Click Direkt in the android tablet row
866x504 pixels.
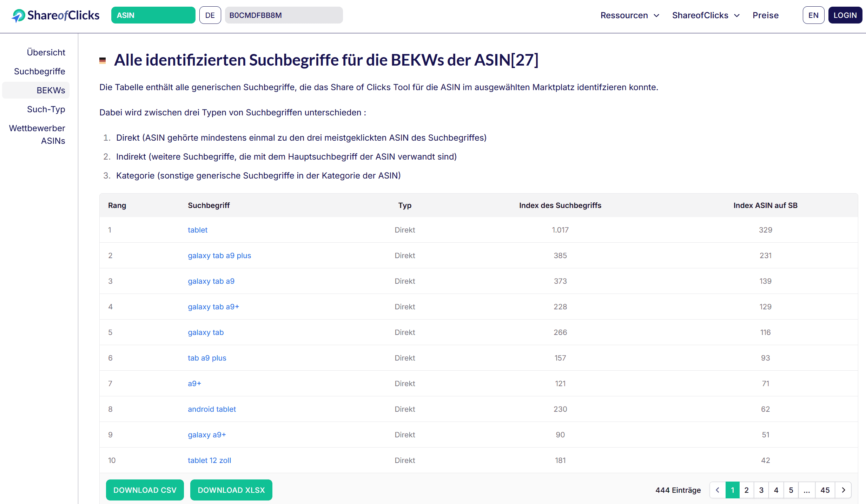(405, 409)
